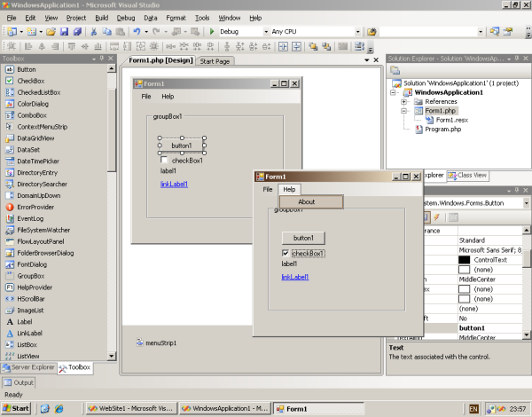Toggle auto-hide pin on the Toolbox panel

[x=102, y=59]
